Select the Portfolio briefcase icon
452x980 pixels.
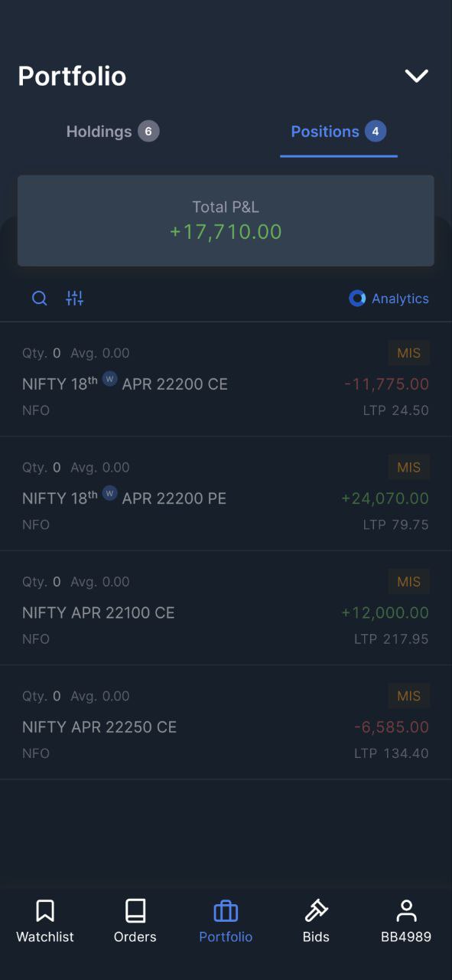(226, 911)
